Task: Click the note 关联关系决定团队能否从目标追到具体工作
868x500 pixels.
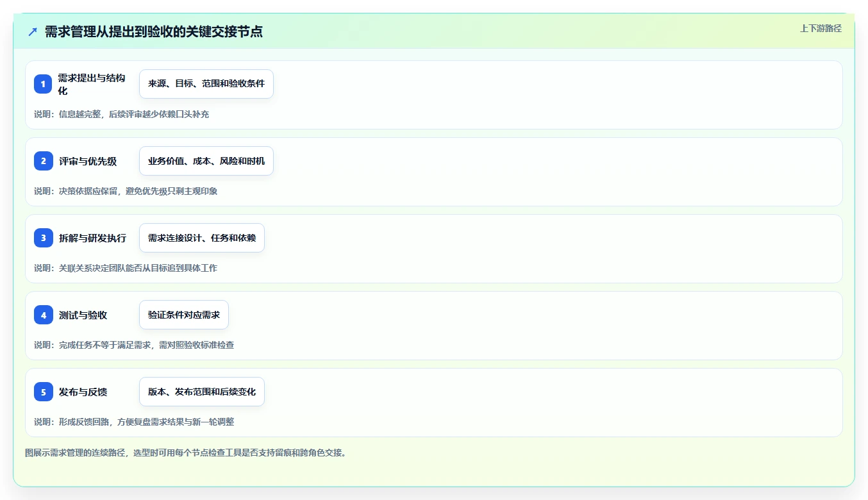Action: [x=138, y=268]
